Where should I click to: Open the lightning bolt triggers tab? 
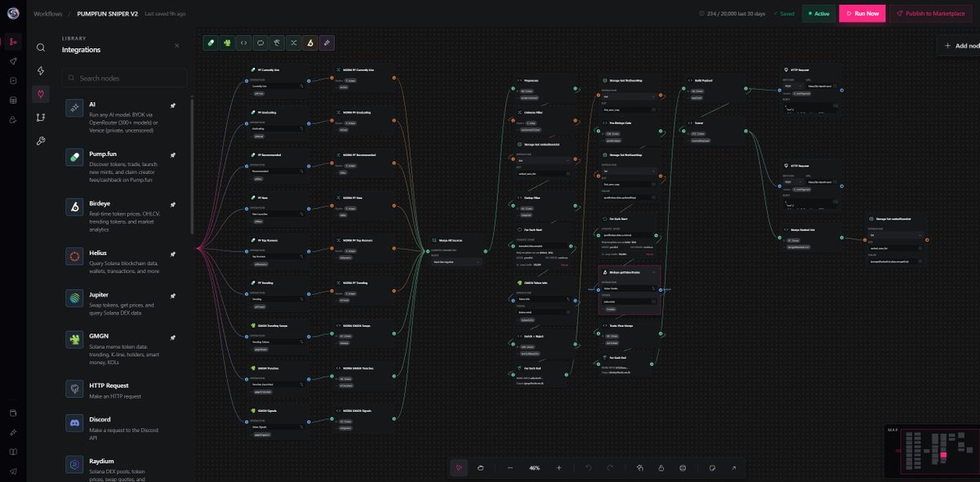pyautogui.click(x=41, y=71)
